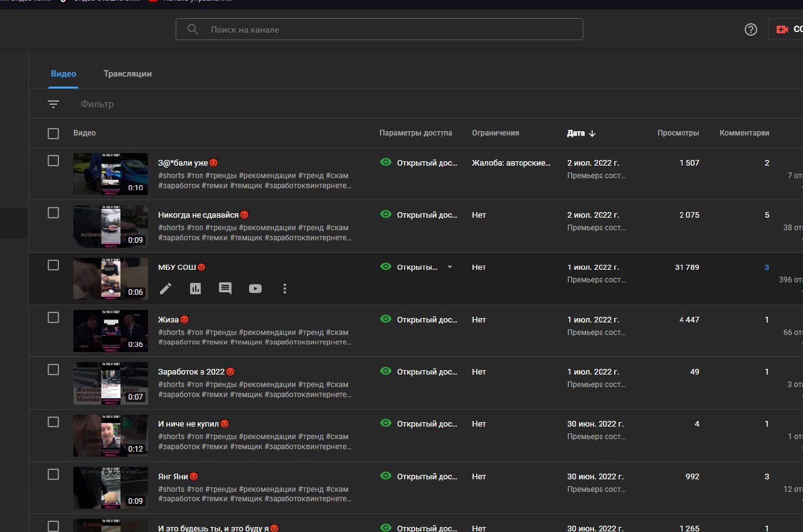Open comments icon under МБУ СОШ video
Image resolution: width=803 pixels, height=532 pixels.
(x=225, y=289)
